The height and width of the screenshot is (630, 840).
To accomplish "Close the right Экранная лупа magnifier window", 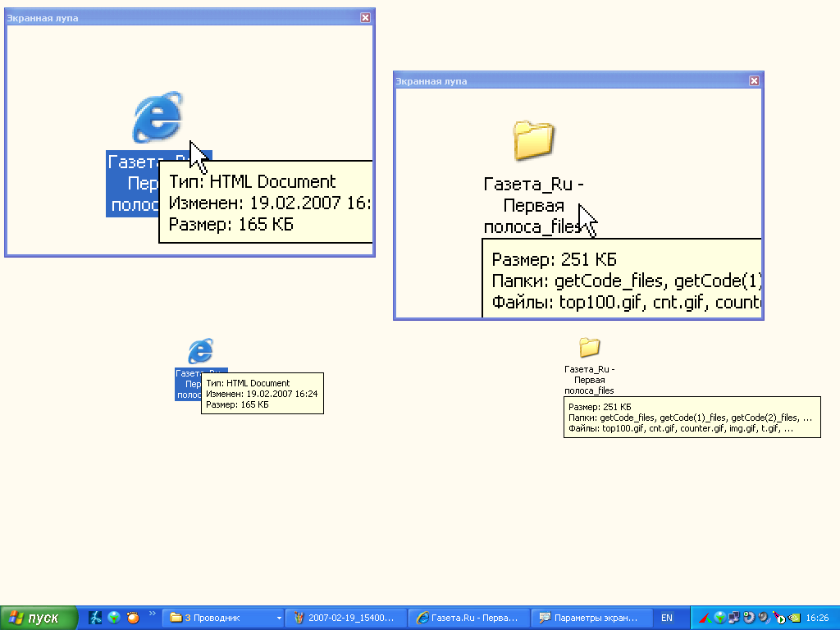I will [754, 81].
